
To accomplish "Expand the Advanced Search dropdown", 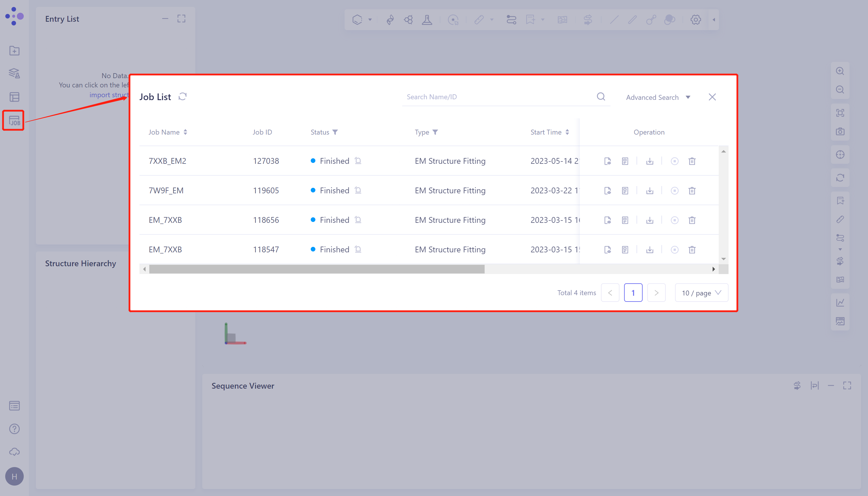I will 658,98.
